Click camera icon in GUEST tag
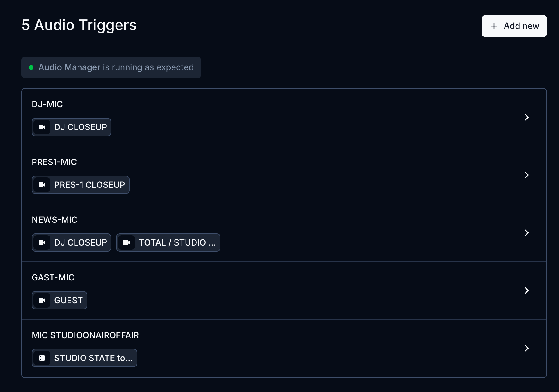 click(x=42, y=300)
